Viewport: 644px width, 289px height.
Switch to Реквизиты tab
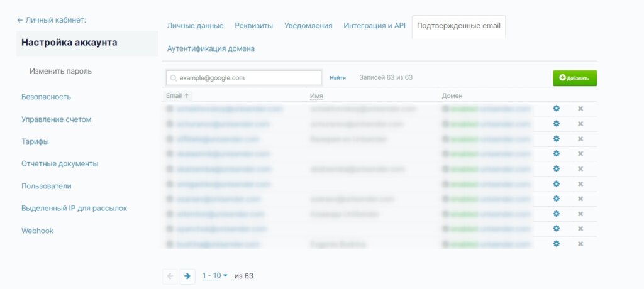tap(254, 26)
